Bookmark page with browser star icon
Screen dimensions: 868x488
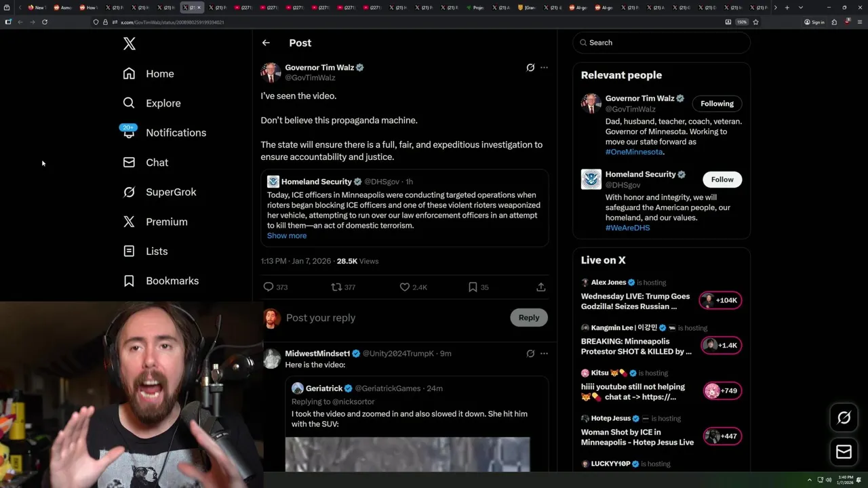point(755,22)
